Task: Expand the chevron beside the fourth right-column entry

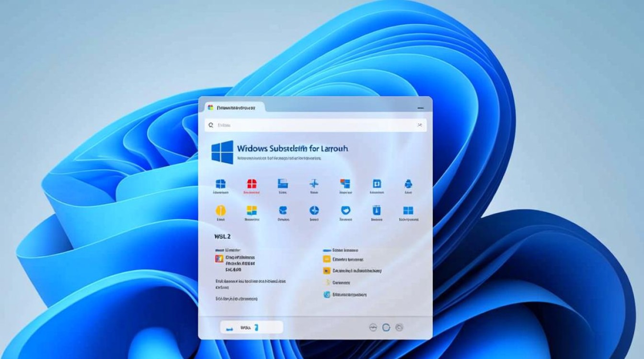Action: point(327,282)
